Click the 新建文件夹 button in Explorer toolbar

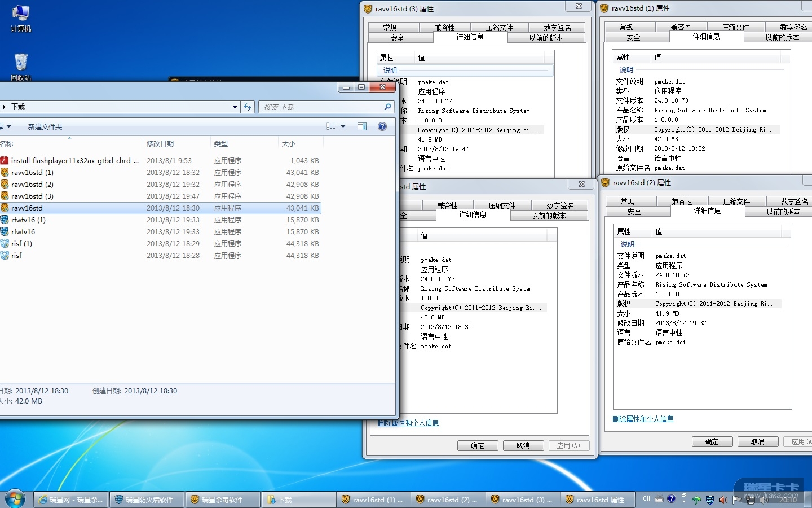(x=45, y=127)
